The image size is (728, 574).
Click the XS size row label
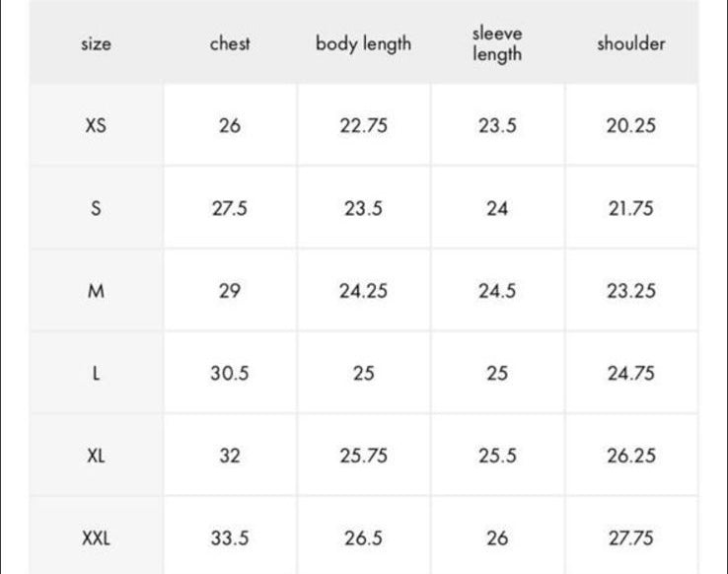[x=96, y=126]
